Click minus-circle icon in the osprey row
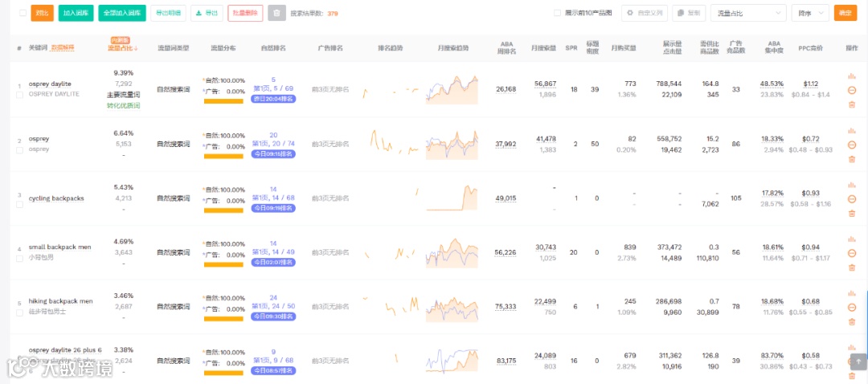868x384 pixels. (x=851, y=145)
